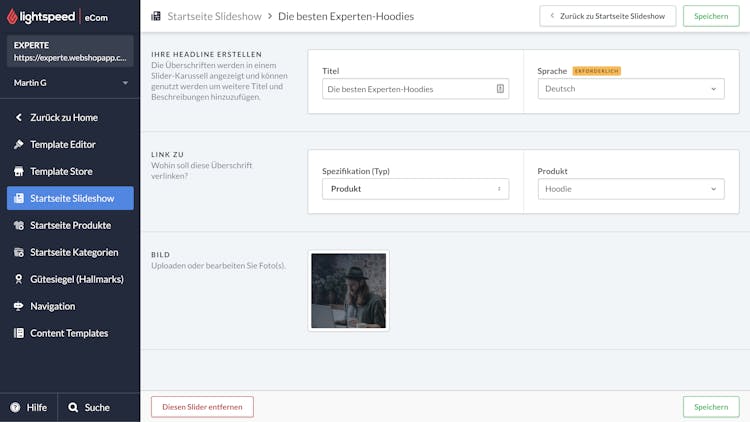Open Template Store in sidebar

(x=70, y=171)
